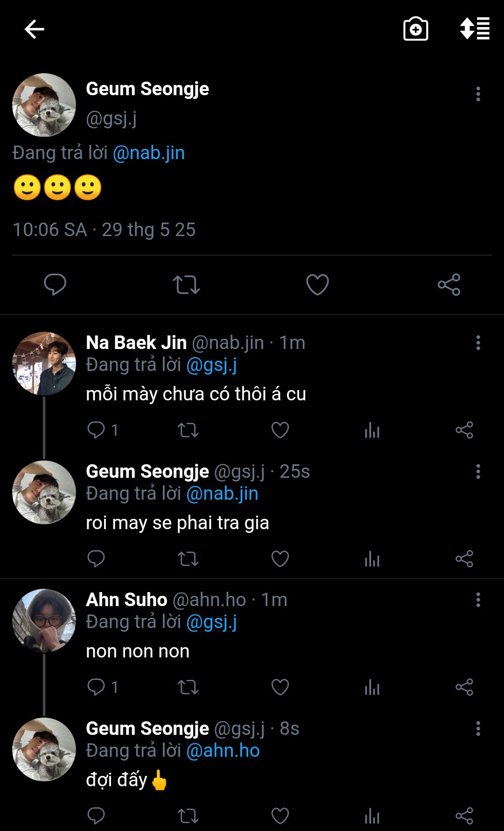
Task: Reply to the "đợi đấy" tweet
Action: [96, 816]
